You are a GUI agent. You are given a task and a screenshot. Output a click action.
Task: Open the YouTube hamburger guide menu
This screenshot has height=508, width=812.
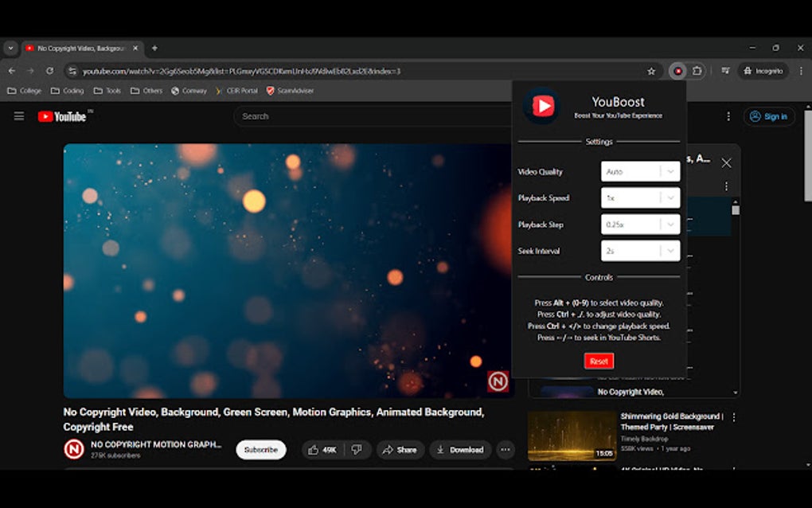click(x=19, y=116)
